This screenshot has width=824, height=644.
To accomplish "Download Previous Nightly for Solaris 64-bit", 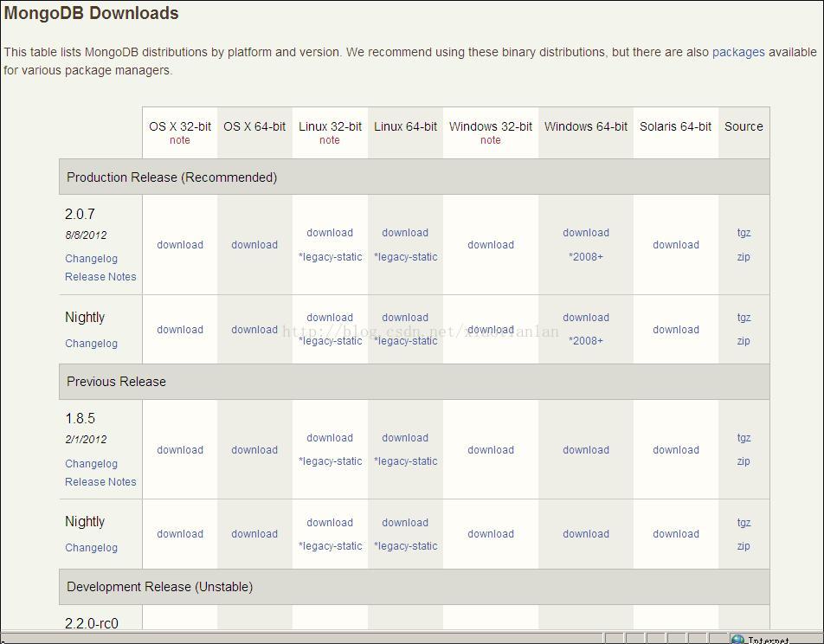I will click(x=676, y=534).
